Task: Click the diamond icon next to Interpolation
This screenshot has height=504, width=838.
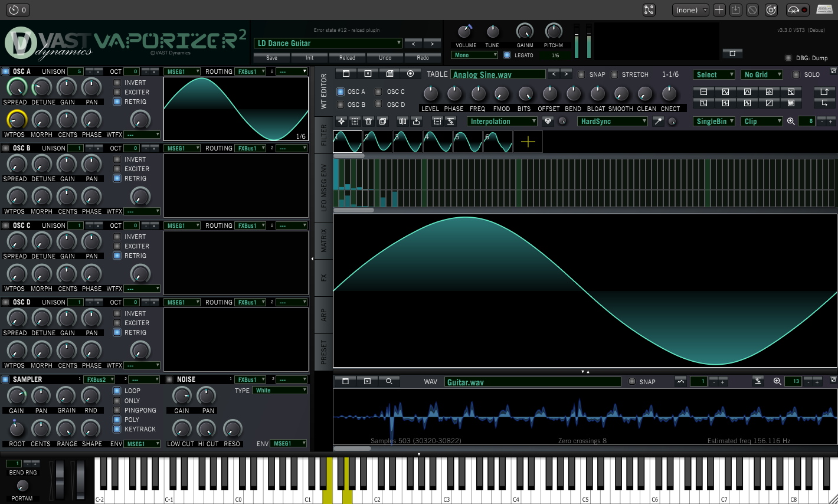Action: tap(548, 121)
